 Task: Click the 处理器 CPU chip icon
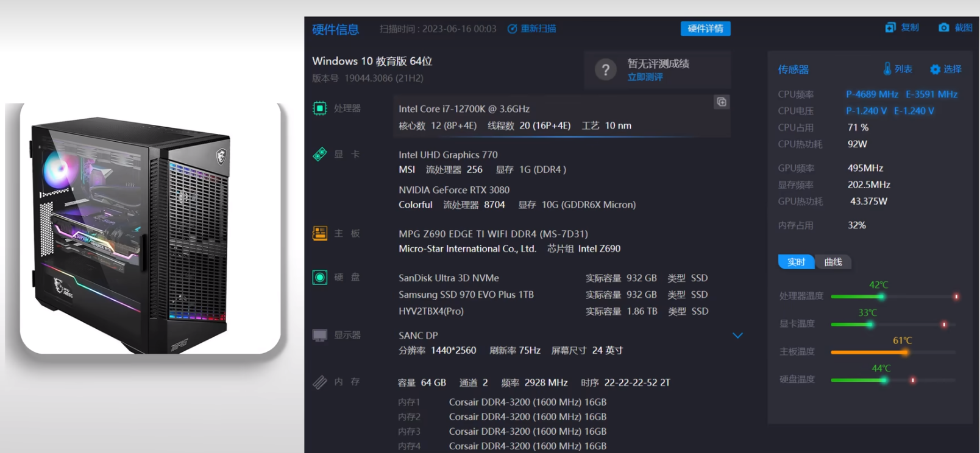(x=320, y=108)
